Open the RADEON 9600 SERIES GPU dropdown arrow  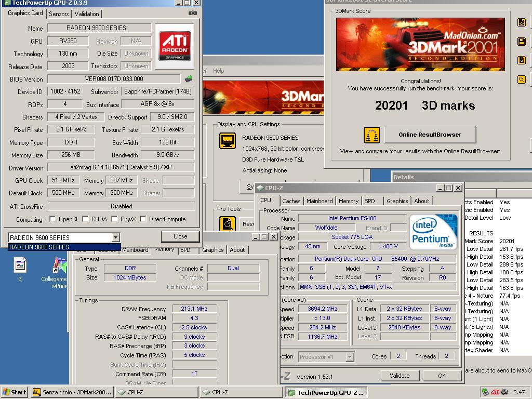point(116,237)
